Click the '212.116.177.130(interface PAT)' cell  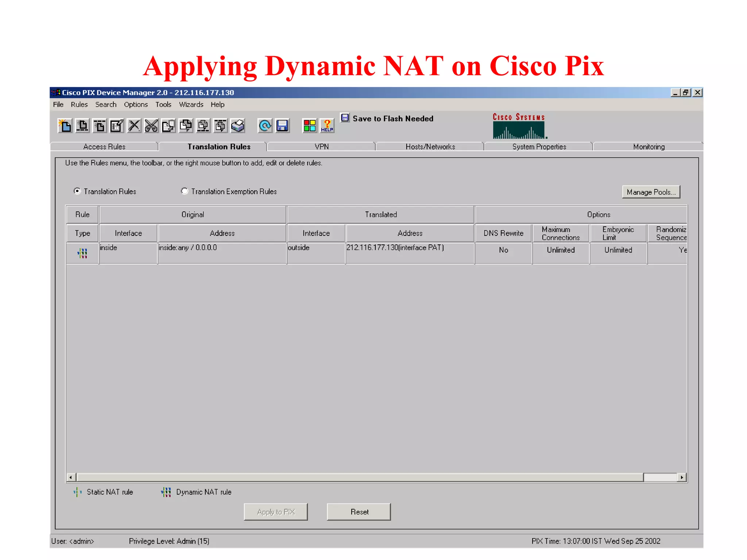[x=410, y=253]
